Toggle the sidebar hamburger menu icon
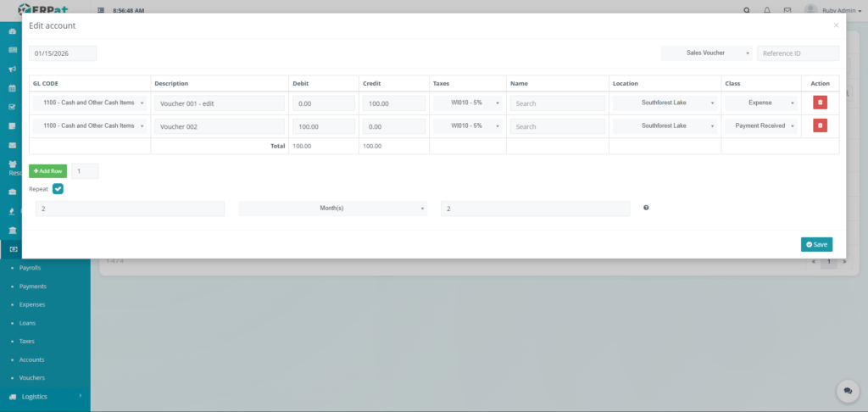868x412 pixels. 102,11
